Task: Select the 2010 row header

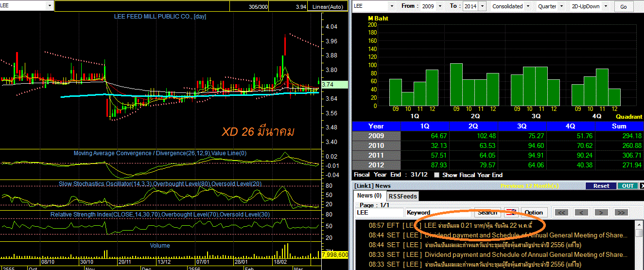Action: pos(376,145)
